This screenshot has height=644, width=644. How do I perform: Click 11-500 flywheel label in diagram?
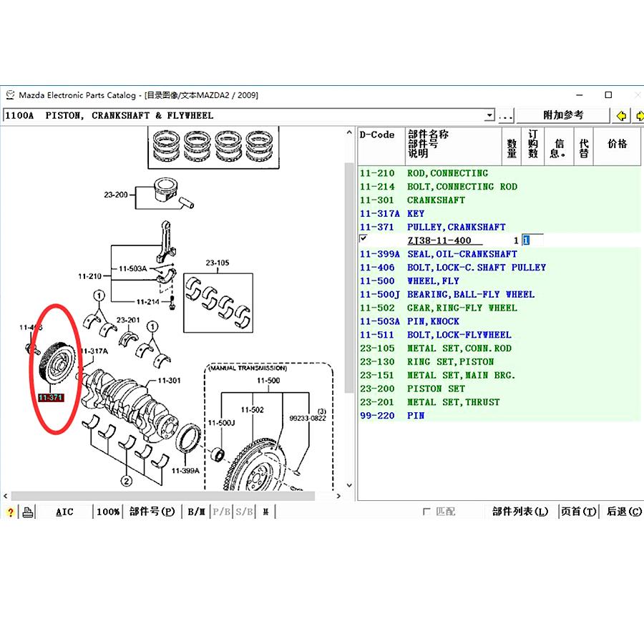[268, 381]
